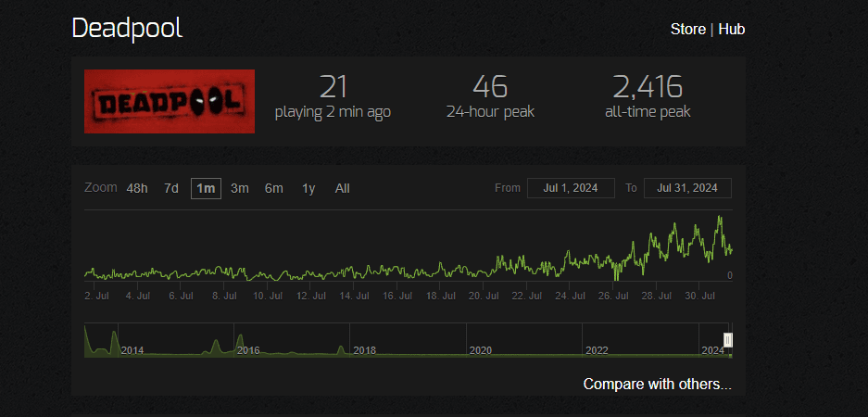Open the Store link
Image resolution: width=868 pixels, height=417 pixels.
[687, 30]
